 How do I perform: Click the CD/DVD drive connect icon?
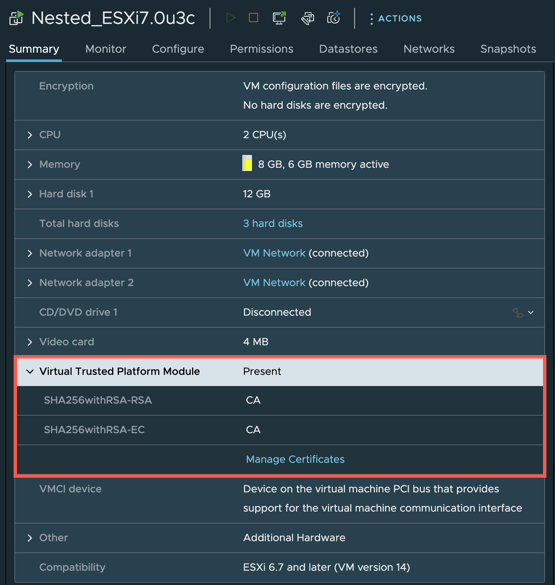(x=518, y=313)
